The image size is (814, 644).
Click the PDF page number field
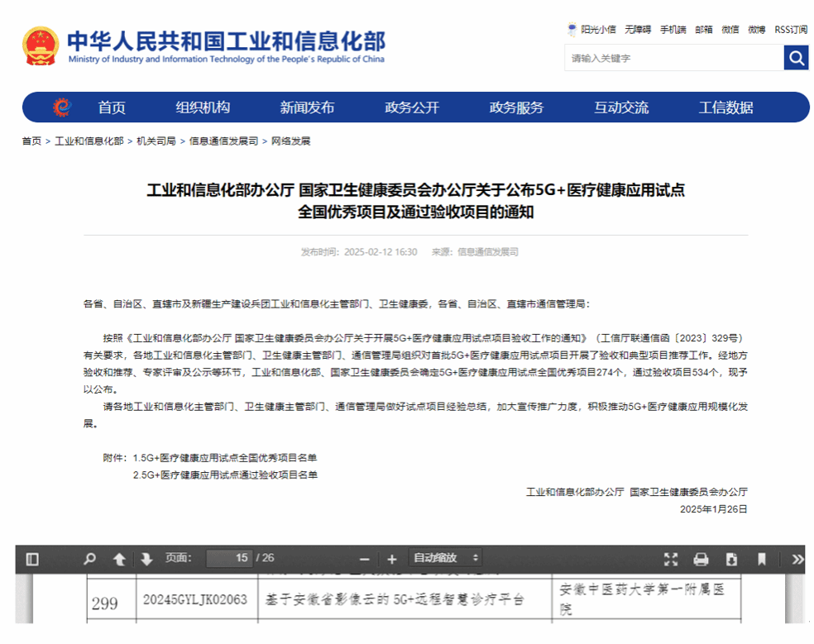(x=229, y=558)
